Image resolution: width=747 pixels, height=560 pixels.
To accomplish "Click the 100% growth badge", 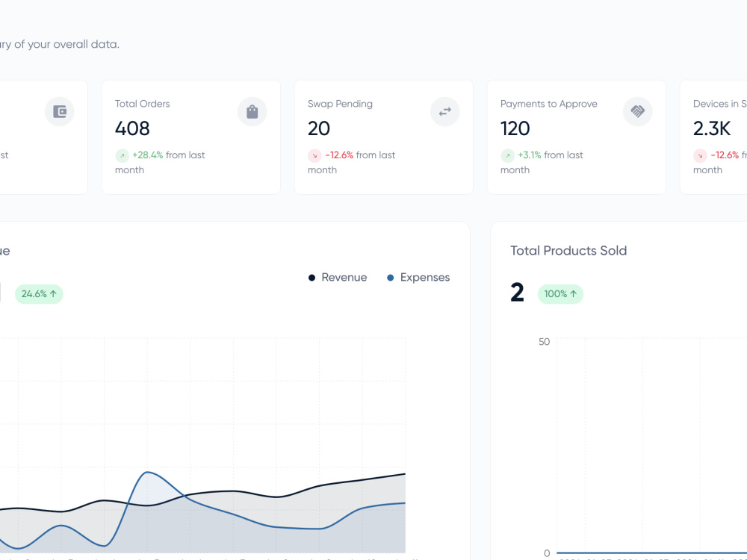I will (560, 293).
